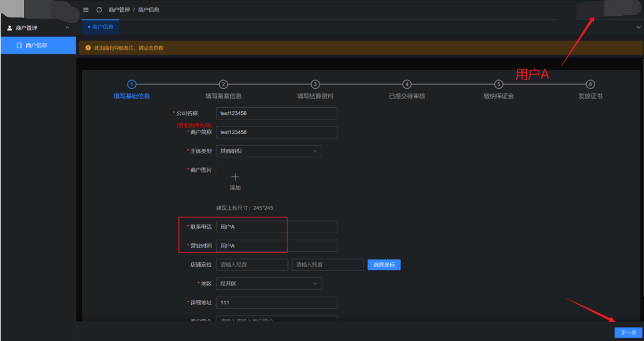Click the red 营业执照名称 note text
The height and width of the screenshot is (341, 644).
(x=194, y=125)
